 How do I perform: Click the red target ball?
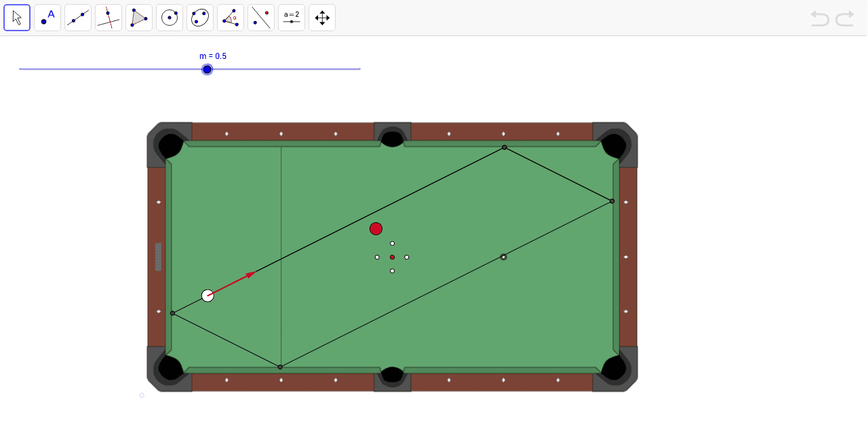pos(376,228)
